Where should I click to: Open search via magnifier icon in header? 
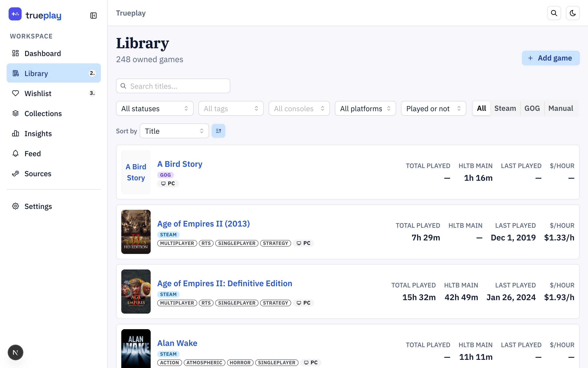coord(554,13)
